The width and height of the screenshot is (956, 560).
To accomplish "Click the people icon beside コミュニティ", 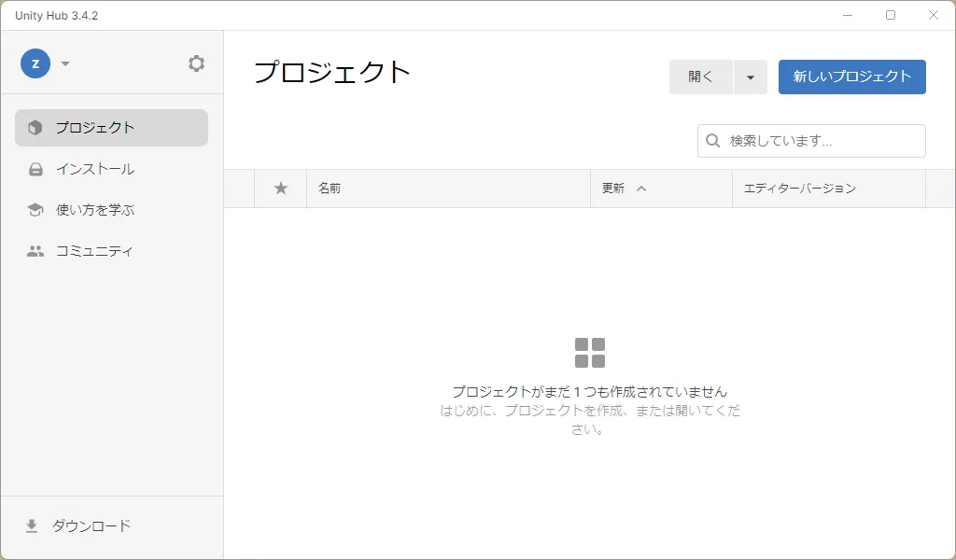I will coord(35,251).
